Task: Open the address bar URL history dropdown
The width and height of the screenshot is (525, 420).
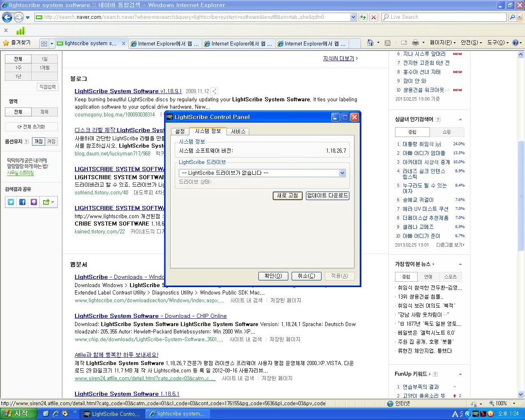Action: click(353, 17)
